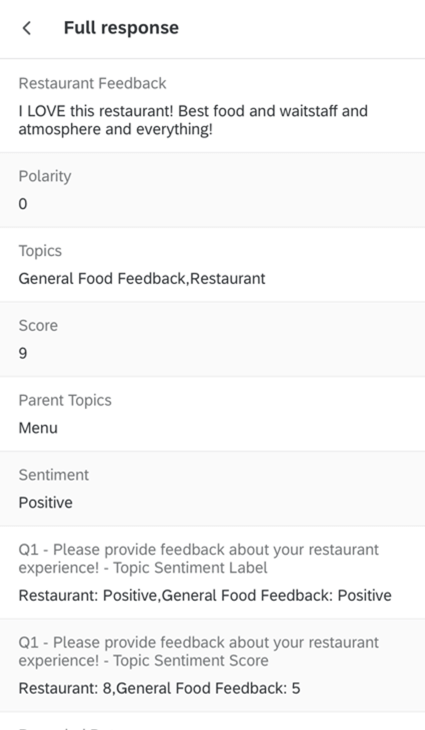Click the Score value 9
425x730 pixels.
click(x=23, y=353)
